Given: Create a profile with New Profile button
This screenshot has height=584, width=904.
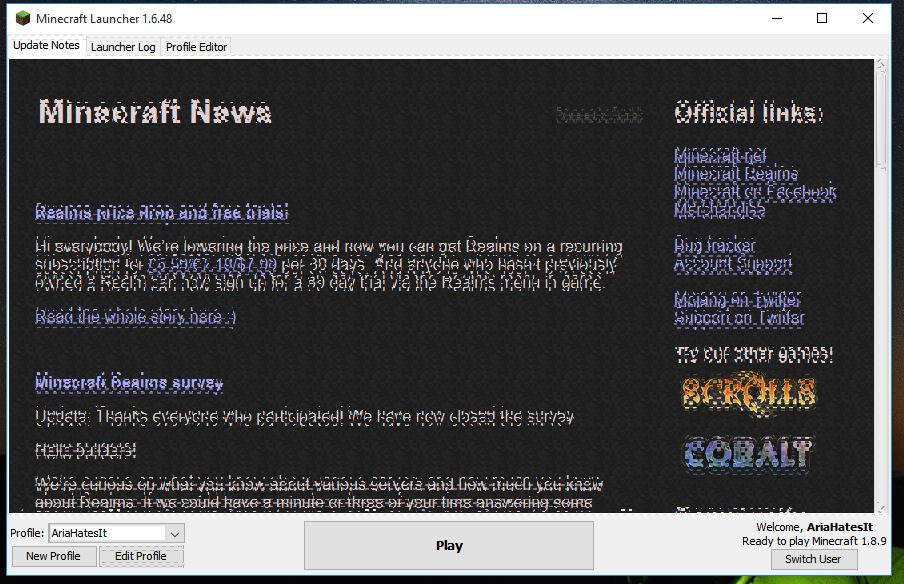Looking at the screenshot, I should coord(54,556).
